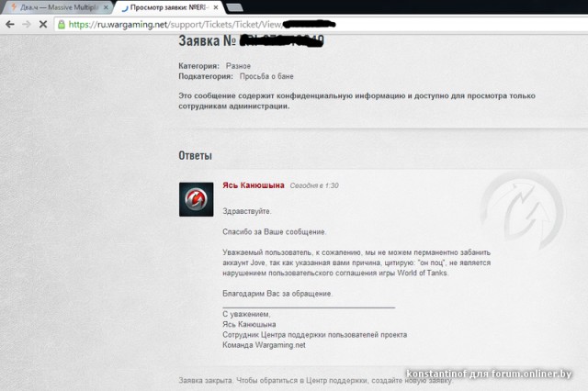Screen dimensions: 588x391
Task: Click the Заявка закрыта notice at bottom
Action: pos(315,381)
